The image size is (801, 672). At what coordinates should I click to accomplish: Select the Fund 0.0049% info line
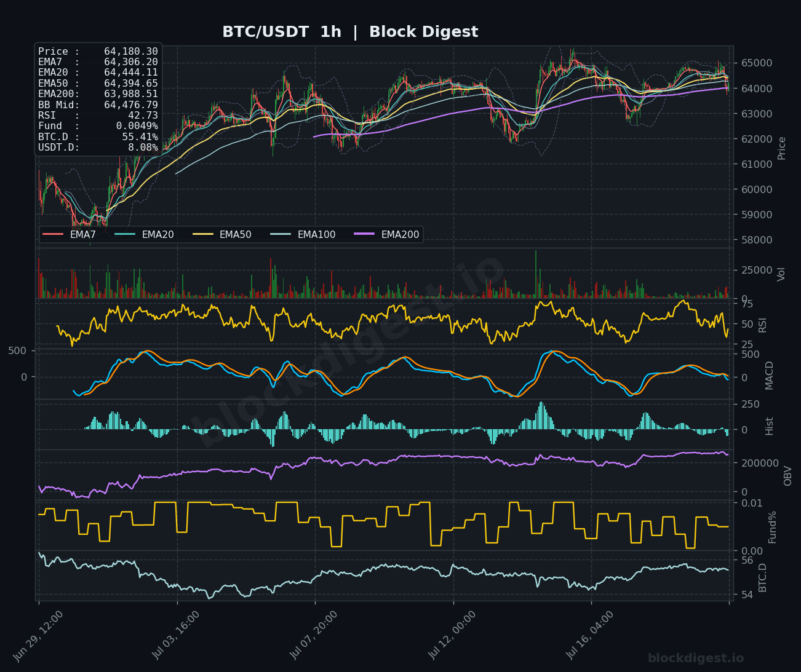(x=98, y=126)
